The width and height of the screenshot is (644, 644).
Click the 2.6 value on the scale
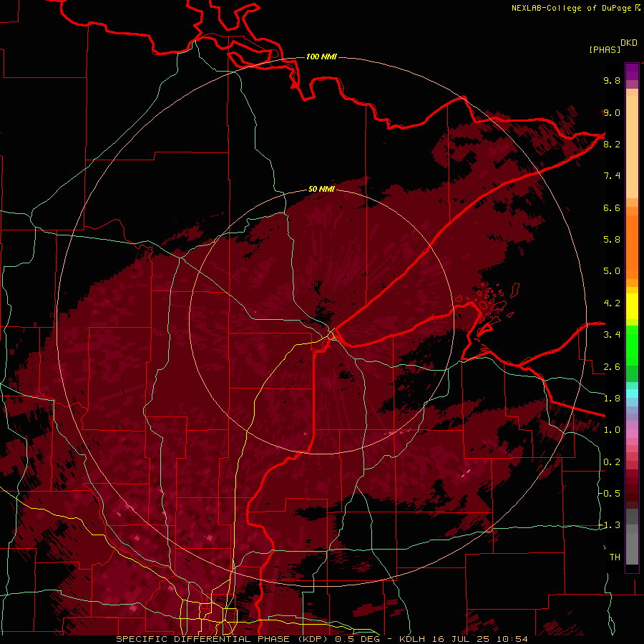pyautogui.click(x=612, y=367)
